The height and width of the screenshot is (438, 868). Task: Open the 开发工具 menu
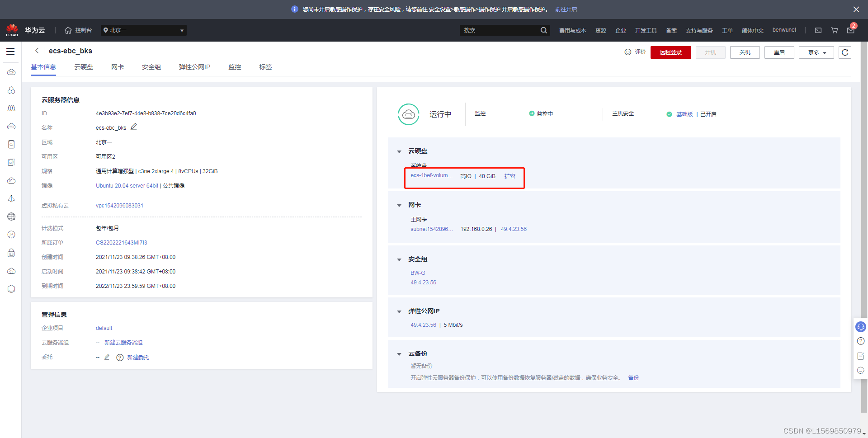click(646, 30)
